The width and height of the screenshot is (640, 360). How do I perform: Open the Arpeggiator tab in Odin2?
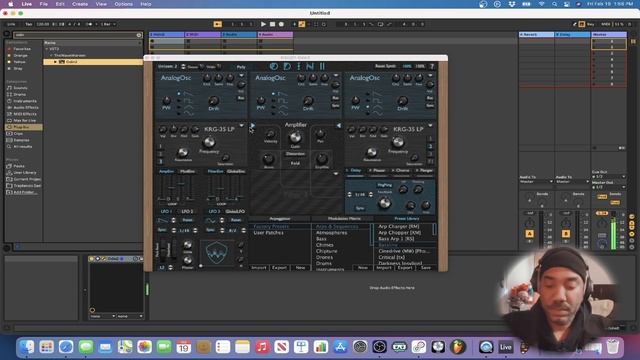click(x=280, y=219)
